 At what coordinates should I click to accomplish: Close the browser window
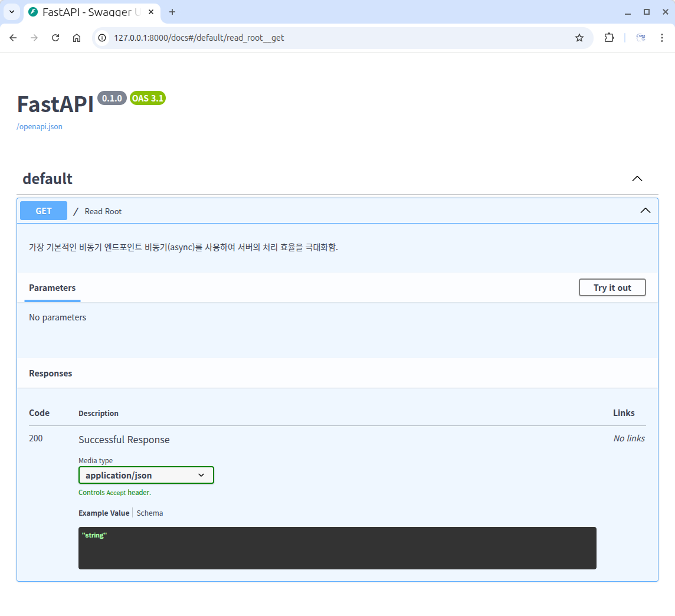tap(665, 12)
